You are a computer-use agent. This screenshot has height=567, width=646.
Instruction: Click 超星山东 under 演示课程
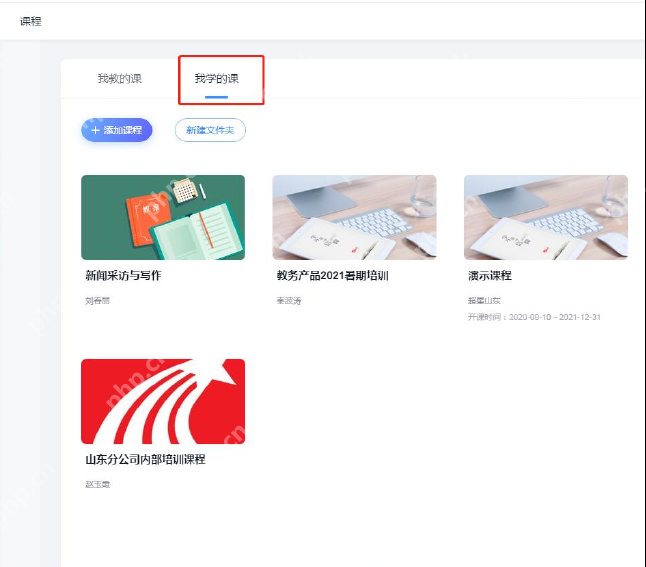484,301
